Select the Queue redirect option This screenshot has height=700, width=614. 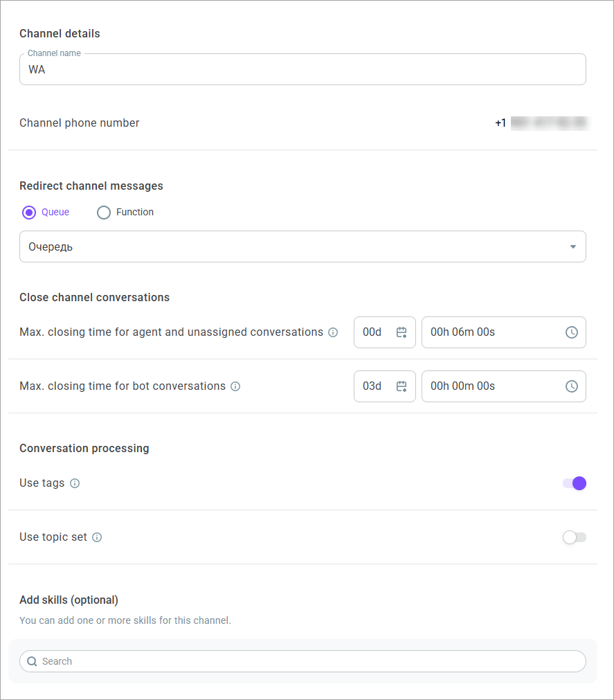[28, 212]
